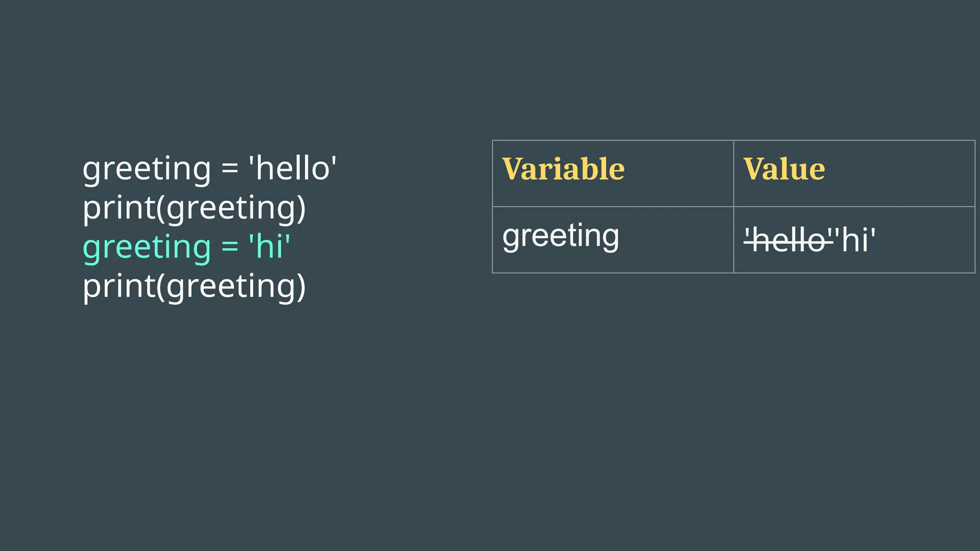The width and height of the screenshot is (980, 551).
Task: Click the "Value" table header
Action: pyautogui.click(x=784, y=169)
